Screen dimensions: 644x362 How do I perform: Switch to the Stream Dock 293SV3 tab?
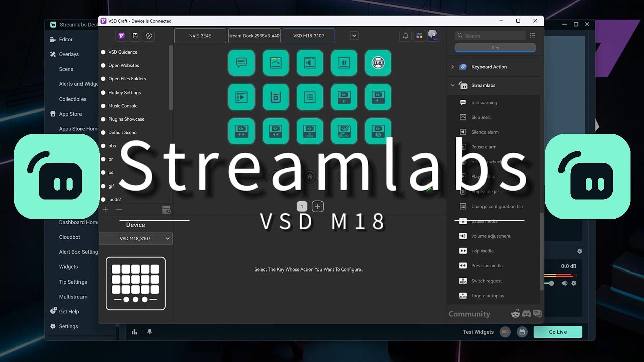pyautogui.click(x=254, y=36)
